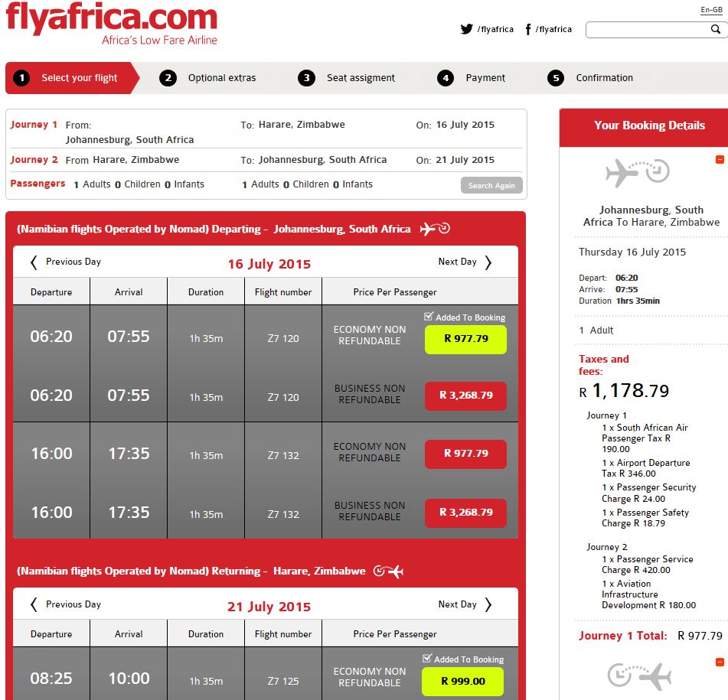
Task: Click the search magnifier icon
Action: [716, 29]
